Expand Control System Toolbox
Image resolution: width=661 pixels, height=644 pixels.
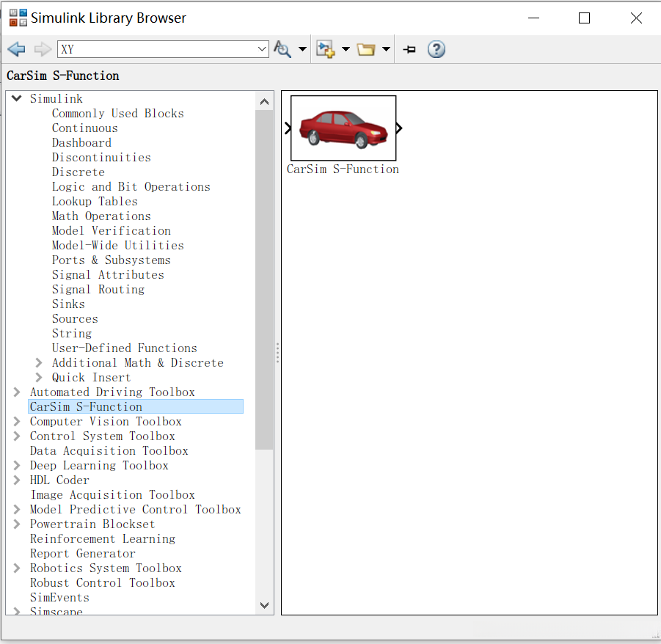coord(17,436)
